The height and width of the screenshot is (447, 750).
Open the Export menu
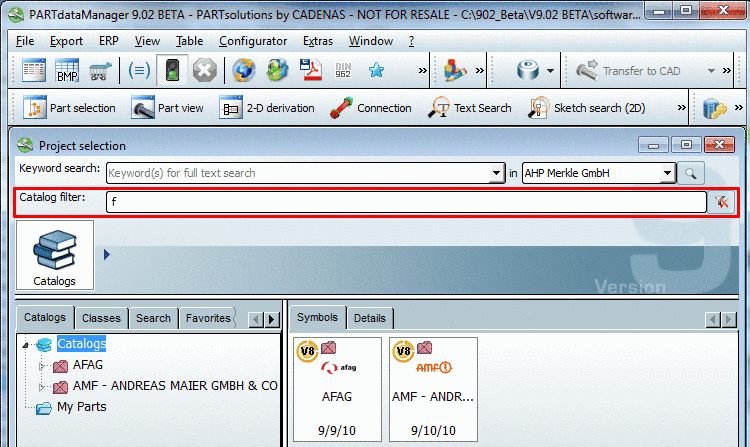(66, 41)
